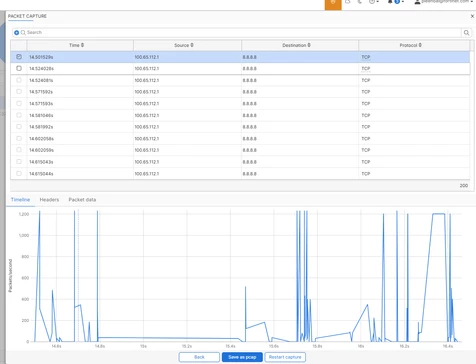Check the box for packet 14.602058s
The height and width of the screenshot is (364, 476).
pos(19,138)
